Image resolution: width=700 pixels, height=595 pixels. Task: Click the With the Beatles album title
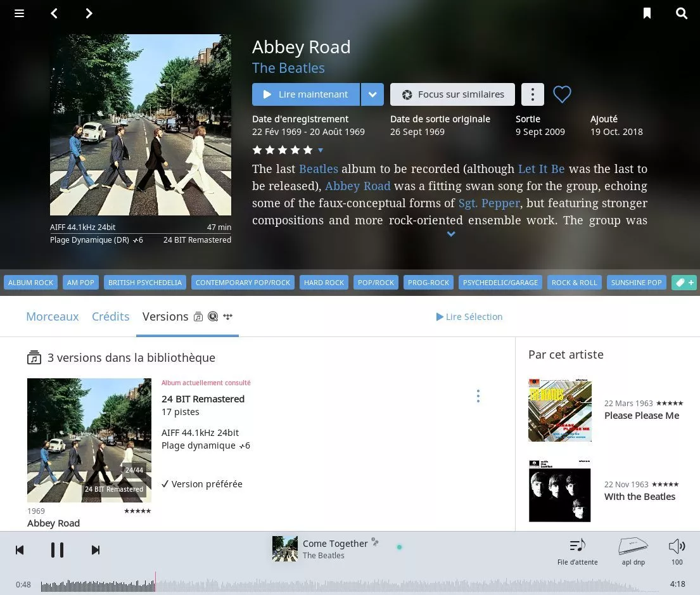tap(640, 497)
